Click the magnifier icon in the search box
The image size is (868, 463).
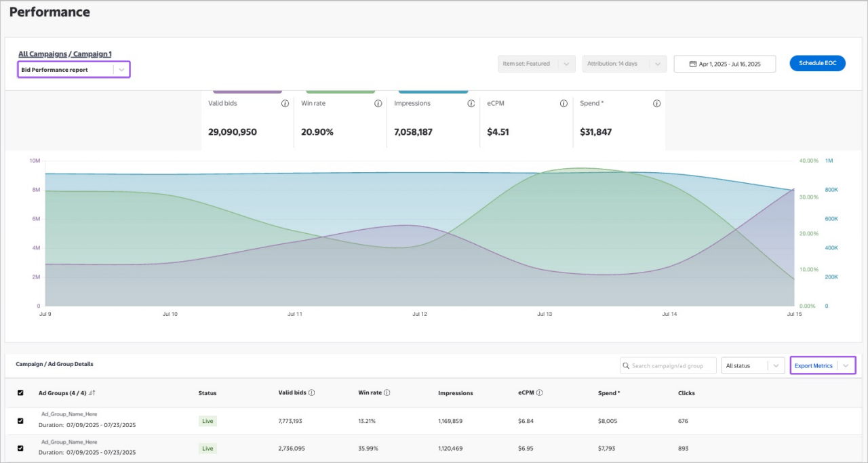point(626,365)
